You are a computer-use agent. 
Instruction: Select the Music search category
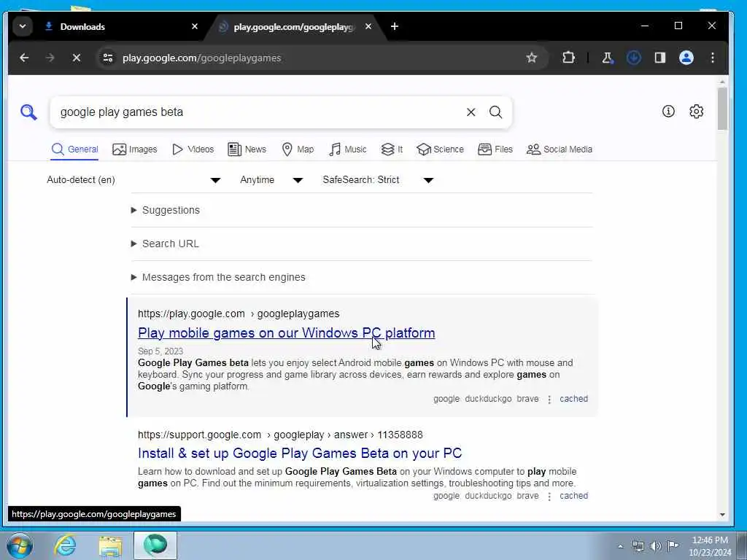[348, 149]
